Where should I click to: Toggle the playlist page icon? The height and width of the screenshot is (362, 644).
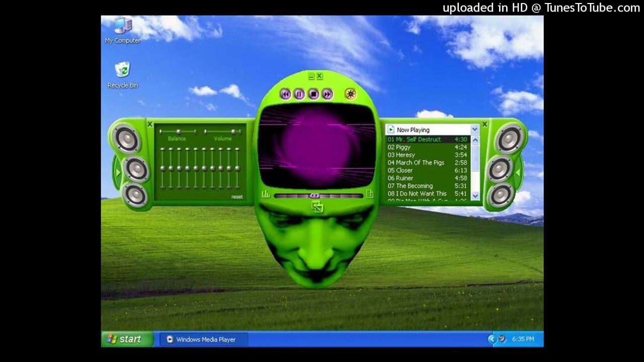coord(370,194)
